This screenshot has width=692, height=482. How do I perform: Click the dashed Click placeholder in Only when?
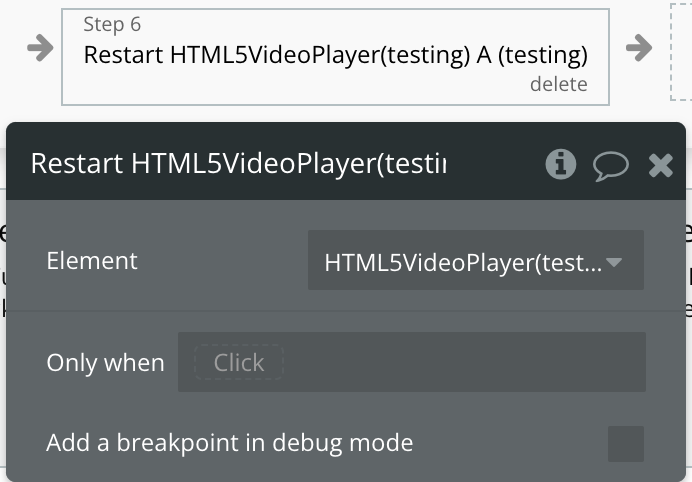(239, 362)
